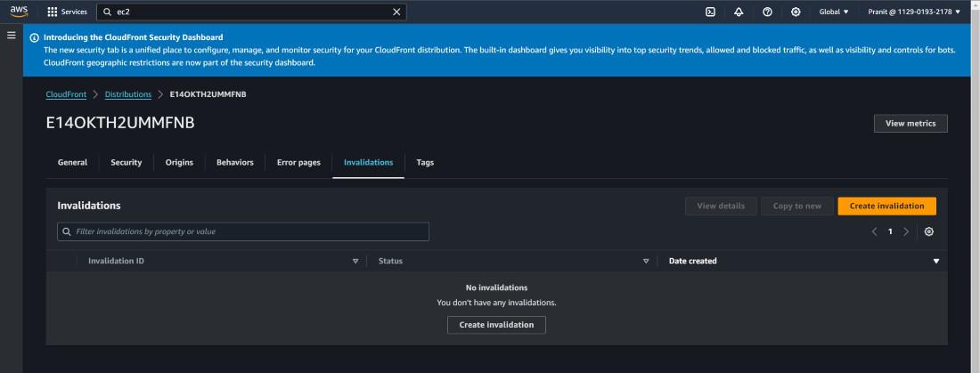Open table preferences gear icon
This screenshot has height=373, width=980.
pyautogui.click(x=928, y=231)
